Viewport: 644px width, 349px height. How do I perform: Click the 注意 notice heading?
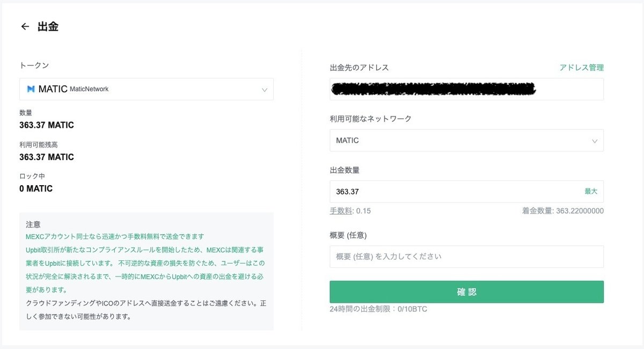tap(33, 224)
